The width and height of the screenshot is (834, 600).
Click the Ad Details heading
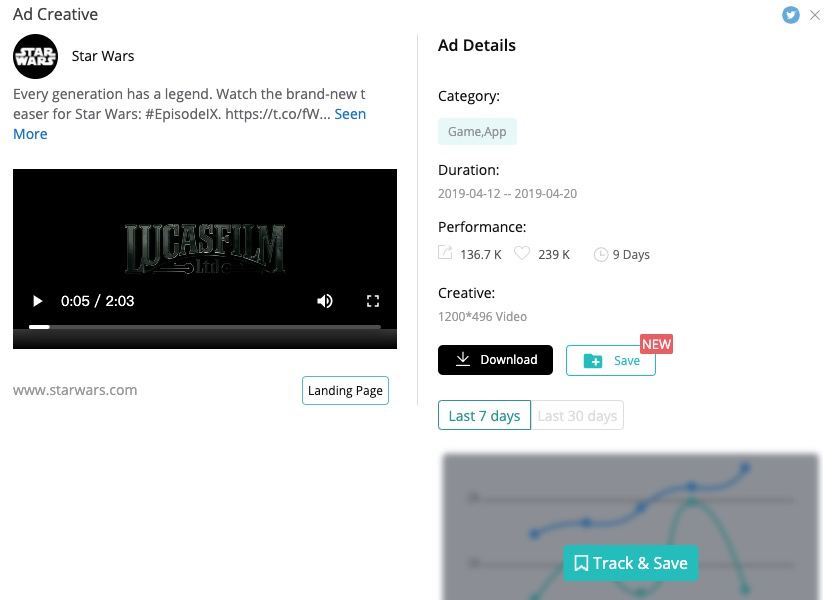click(x=477, y=45)
